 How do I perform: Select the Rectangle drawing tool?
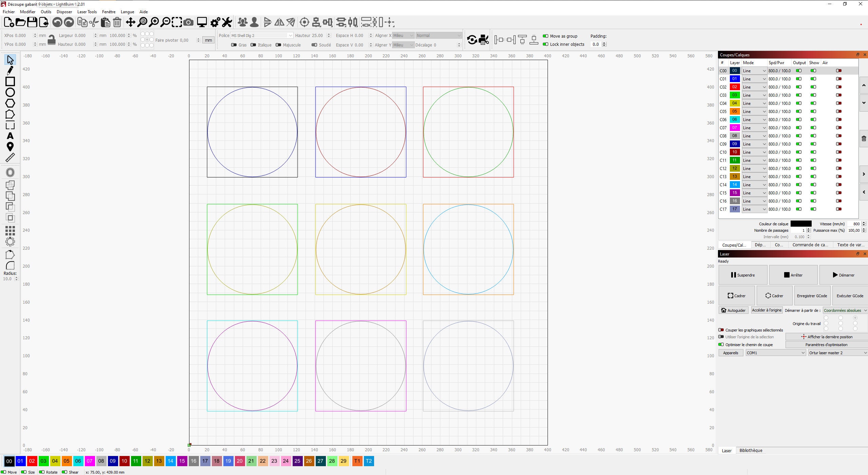[x=10, y=81]
